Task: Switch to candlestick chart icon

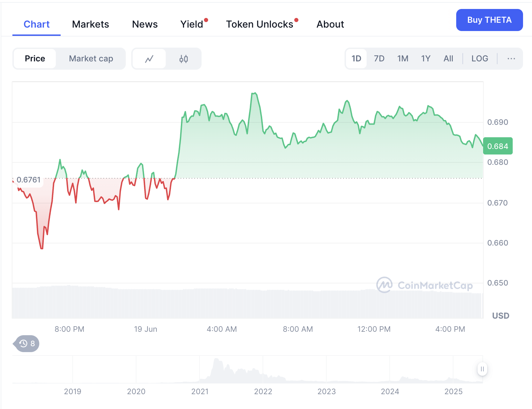Action: click(x=184, y=59)
